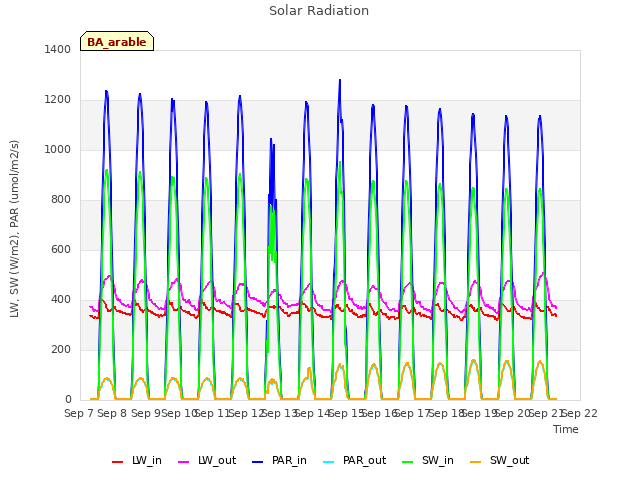640x480 pixels.
Task: Click the cyan PAR_out legend color marker
Action: [328, 462]
